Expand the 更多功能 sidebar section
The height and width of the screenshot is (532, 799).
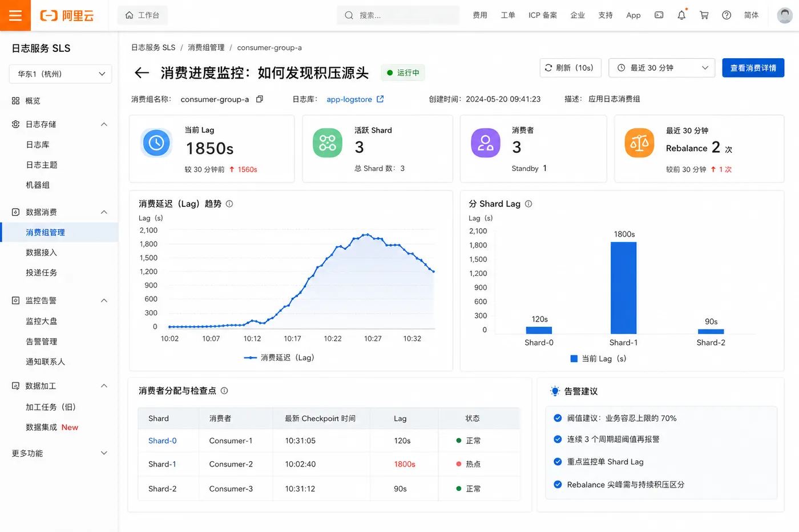[59, 453]
